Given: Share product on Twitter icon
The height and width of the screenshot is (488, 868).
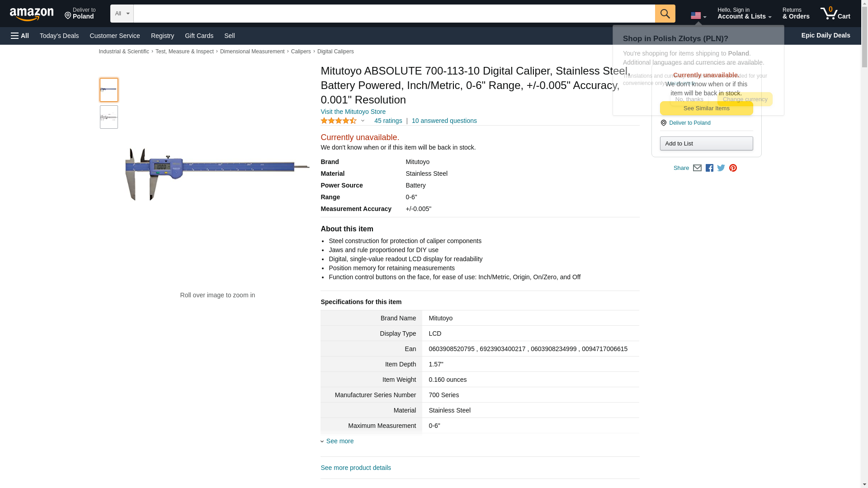Looking at the screenshot, I should (x=721, y=168).
